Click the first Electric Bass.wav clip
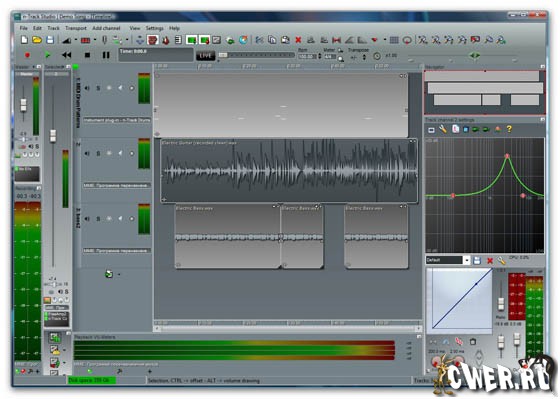The height and width of the screenshot is (399, 560). (x=228, y=236)
